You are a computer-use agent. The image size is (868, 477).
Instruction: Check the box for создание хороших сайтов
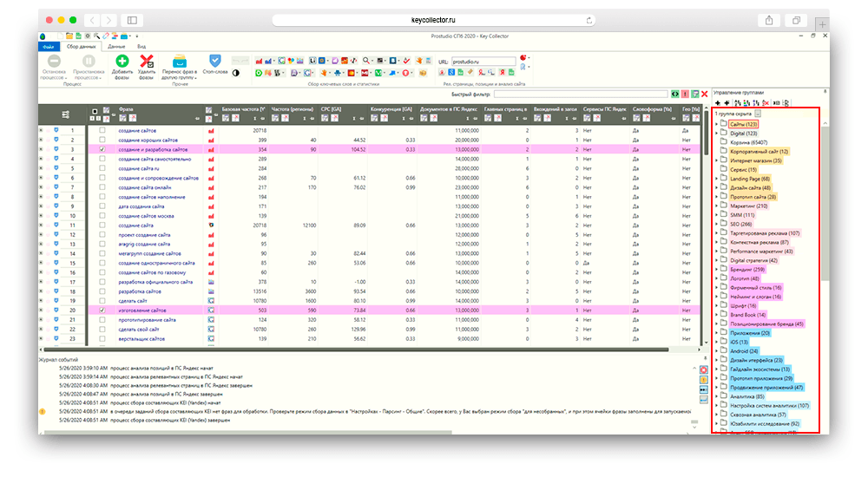102,140
